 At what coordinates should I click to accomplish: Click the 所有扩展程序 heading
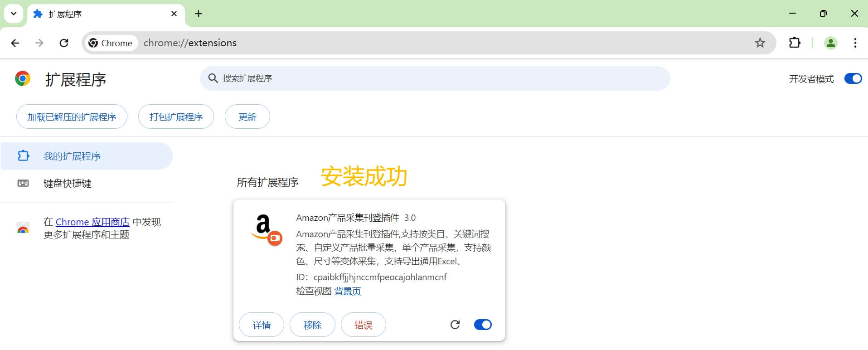[x=267, y=183]
